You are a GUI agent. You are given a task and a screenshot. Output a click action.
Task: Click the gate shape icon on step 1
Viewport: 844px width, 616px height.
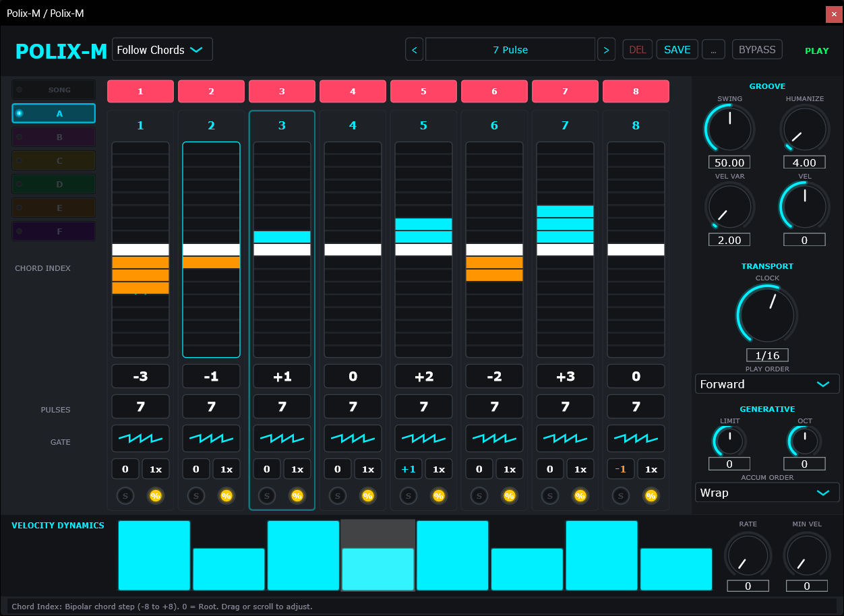(140, 438)
